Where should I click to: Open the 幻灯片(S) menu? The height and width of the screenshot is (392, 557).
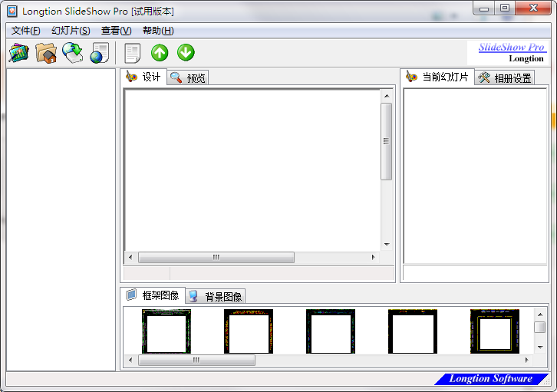71,31
